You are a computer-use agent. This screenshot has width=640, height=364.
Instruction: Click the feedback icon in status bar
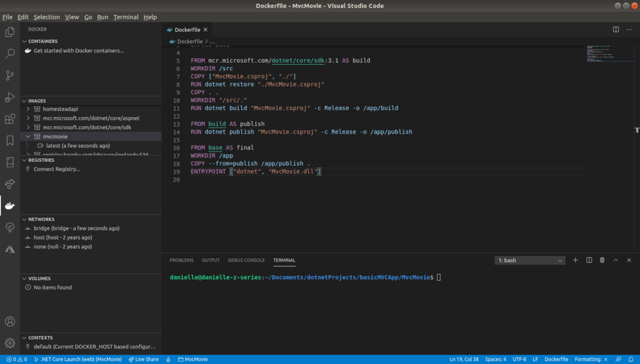pos(618,359)
